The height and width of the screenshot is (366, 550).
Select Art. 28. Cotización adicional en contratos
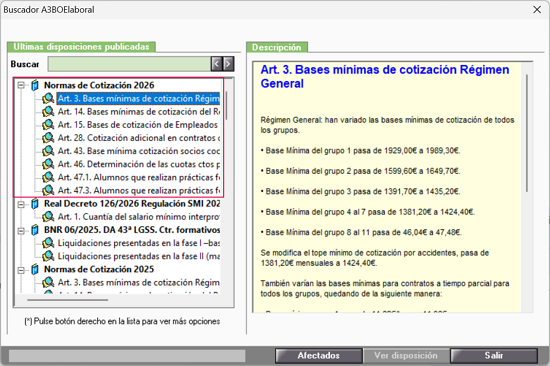[x=139, y=138]
